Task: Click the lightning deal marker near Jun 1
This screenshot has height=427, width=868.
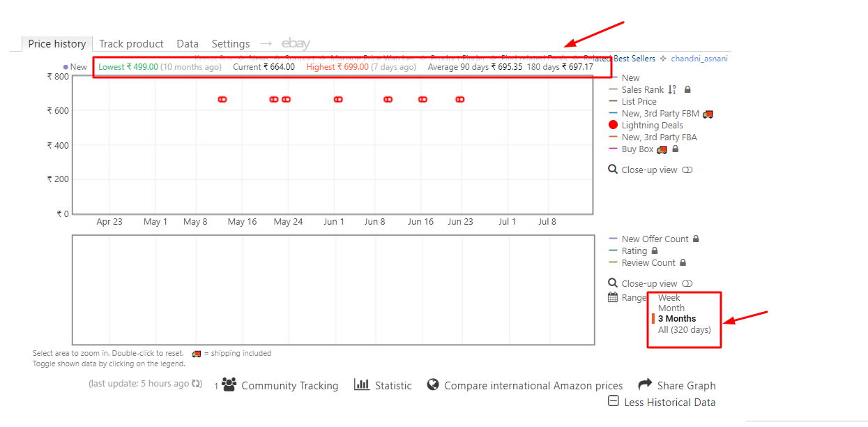Action: 338,100
